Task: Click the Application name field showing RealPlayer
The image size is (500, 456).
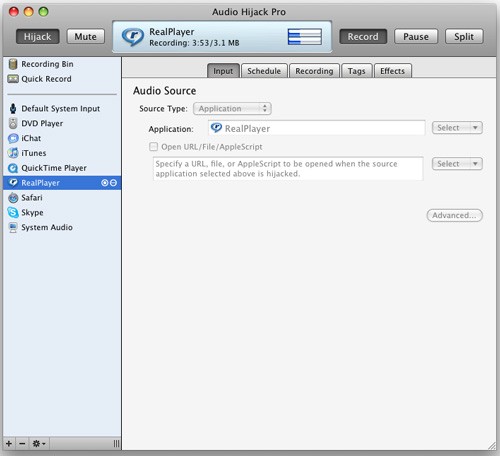Action: pos(317,128)
